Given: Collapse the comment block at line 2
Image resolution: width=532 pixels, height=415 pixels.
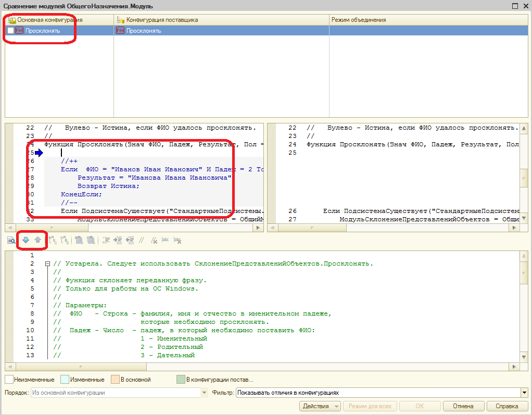Looking at the screenshot, I should [47, 263].
